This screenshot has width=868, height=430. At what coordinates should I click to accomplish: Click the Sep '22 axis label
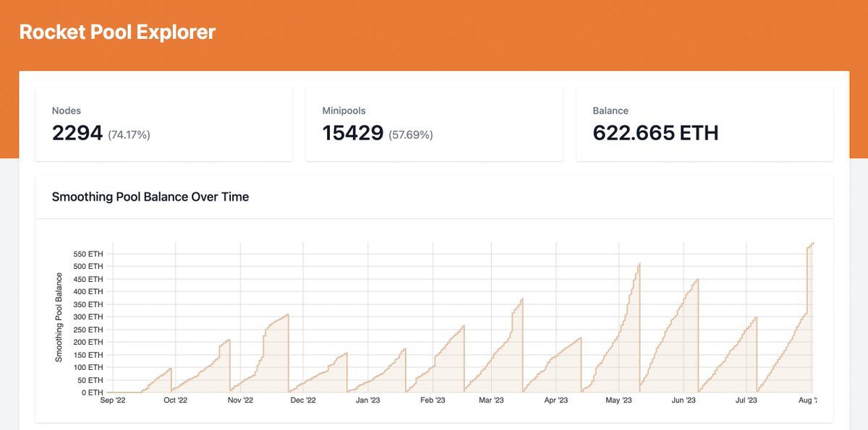[x=111, y=399]
